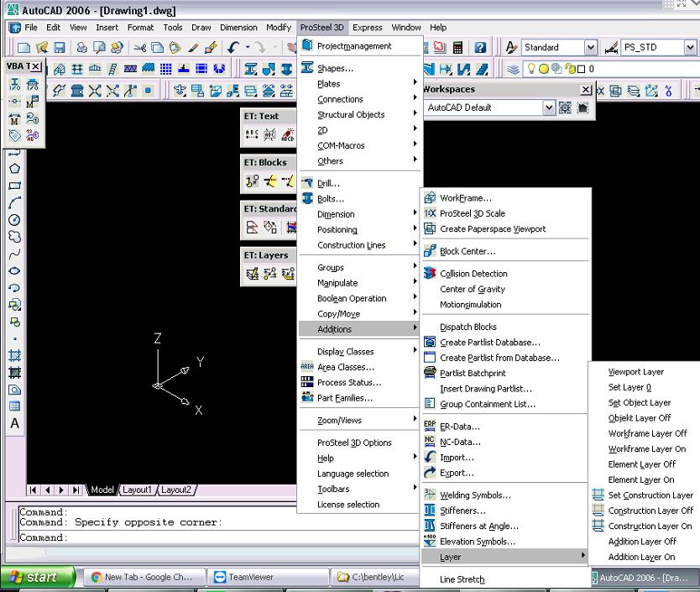Click the Print icon in standard toolbar
700x592 pixels.
point(81,47)
